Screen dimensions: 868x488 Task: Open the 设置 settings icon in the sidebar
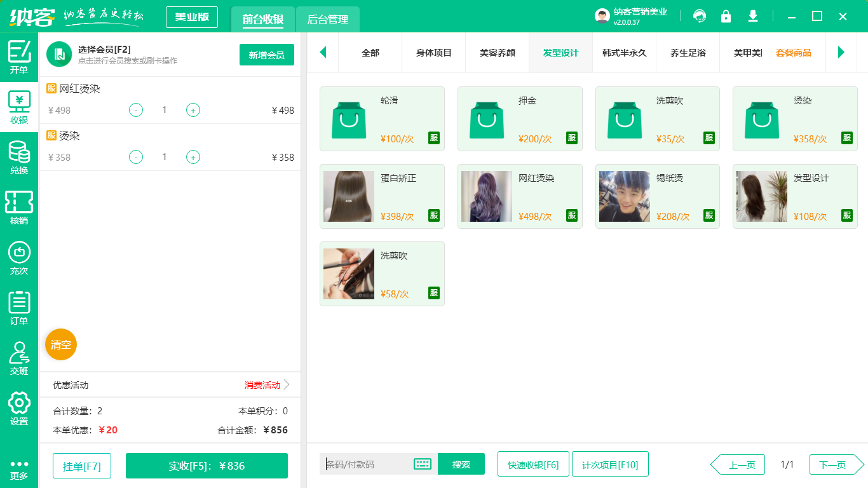tap(19, 408)
